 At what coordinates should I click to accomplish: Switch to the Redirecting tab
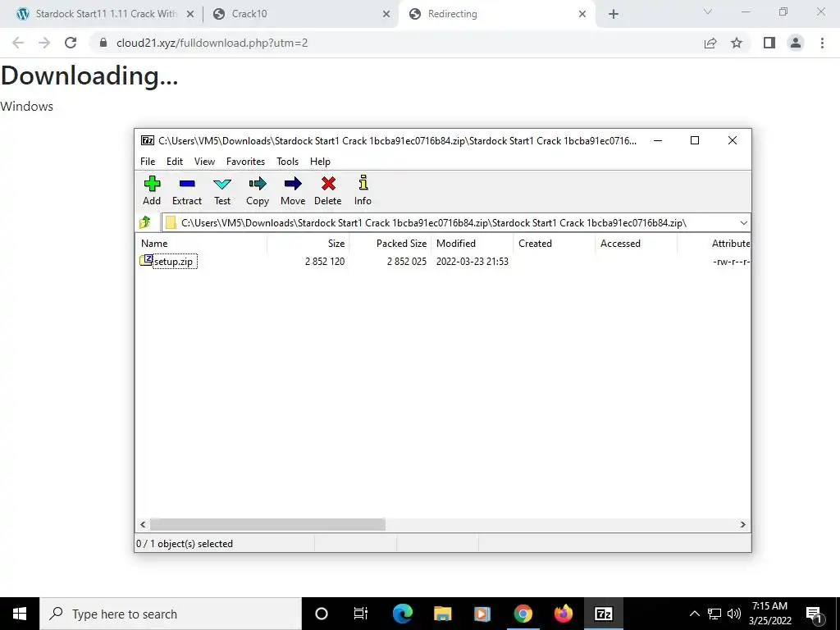pos(495,14)
